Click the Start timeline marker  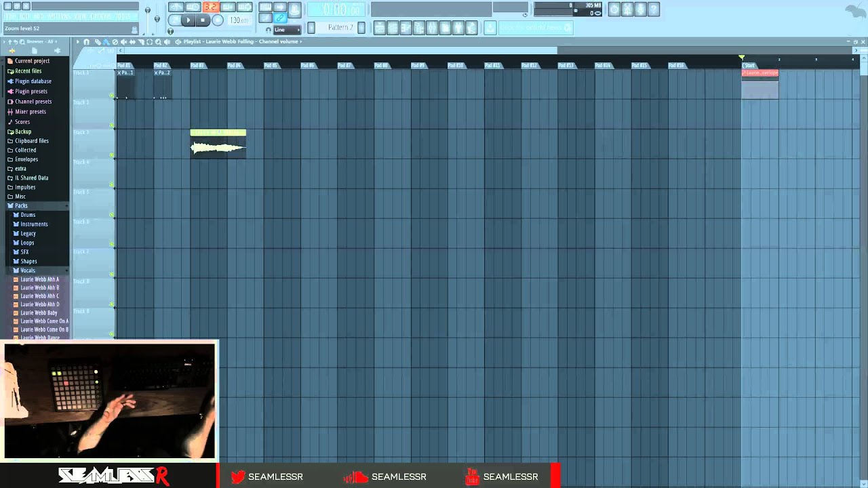tap(749, 66)
